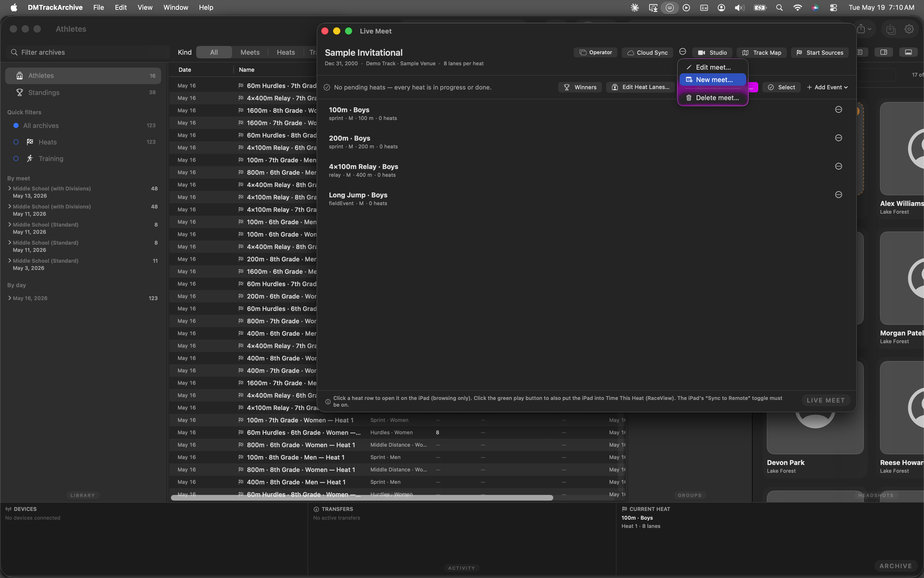Show Winners via trophy button

[x=580, y=87]
